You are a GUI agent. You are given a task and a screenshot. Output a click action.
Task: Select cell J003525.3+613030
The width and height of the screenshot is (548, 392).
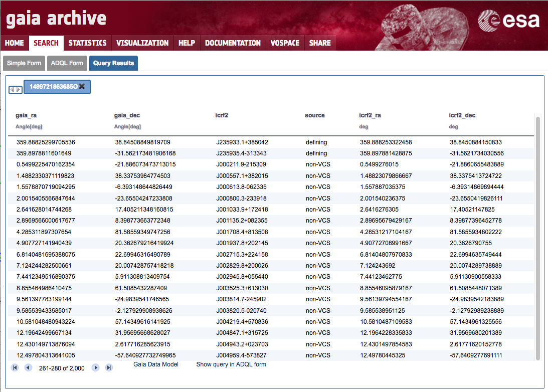(242, 288)
